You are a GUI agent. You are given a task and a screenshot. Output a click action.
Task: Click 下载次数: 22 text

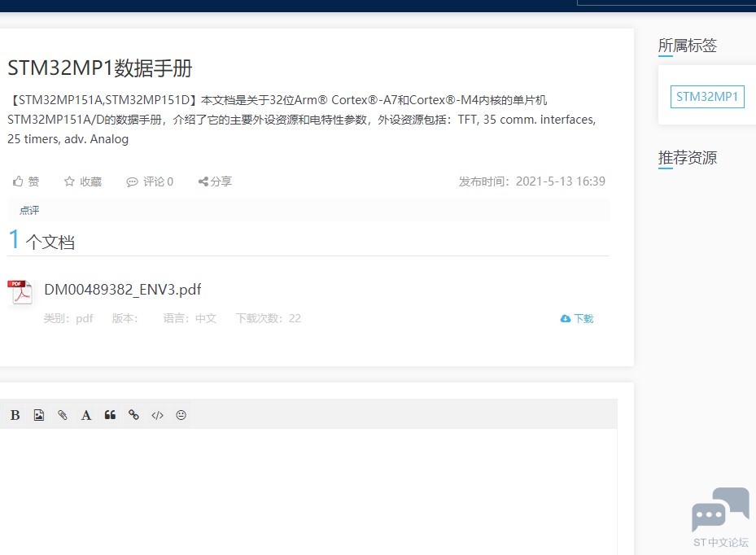268,318
